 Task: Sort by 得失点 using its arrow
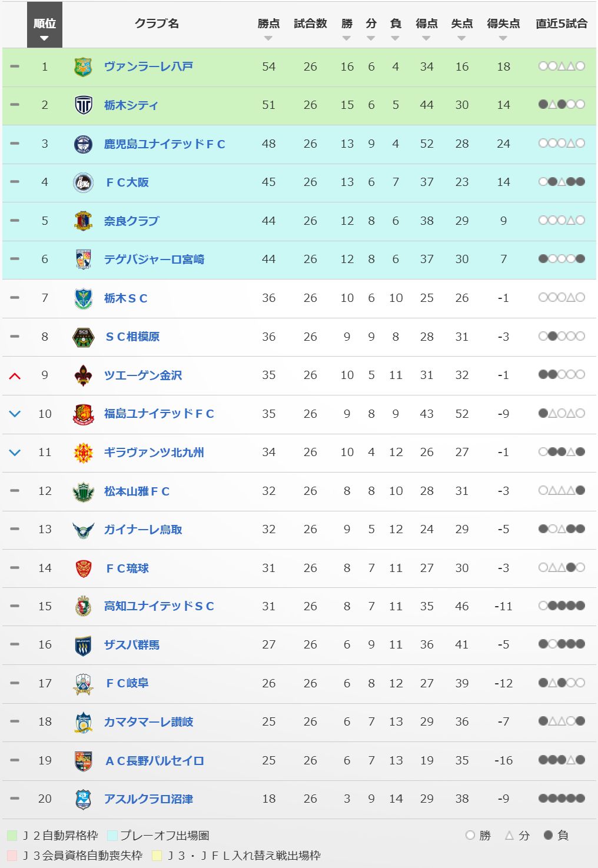[x=503, y=38]
